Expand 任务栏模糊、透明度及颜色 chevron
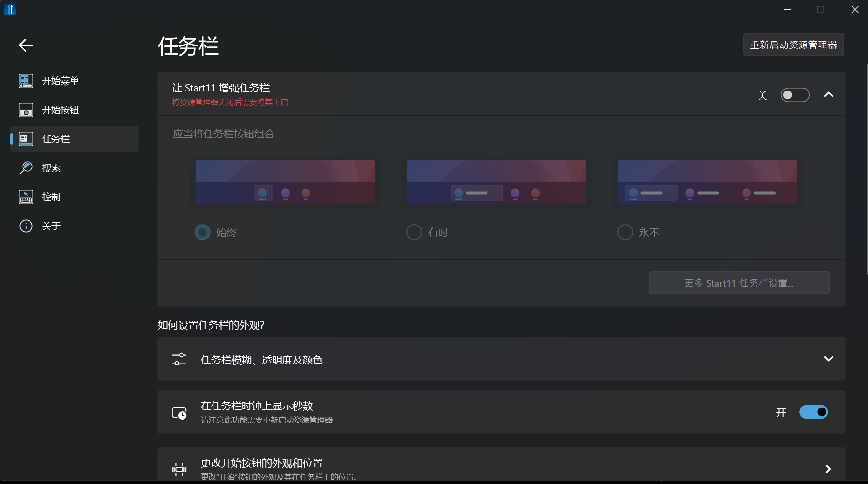The height and width of the screenshot is (484, 868). click(829, 359)
